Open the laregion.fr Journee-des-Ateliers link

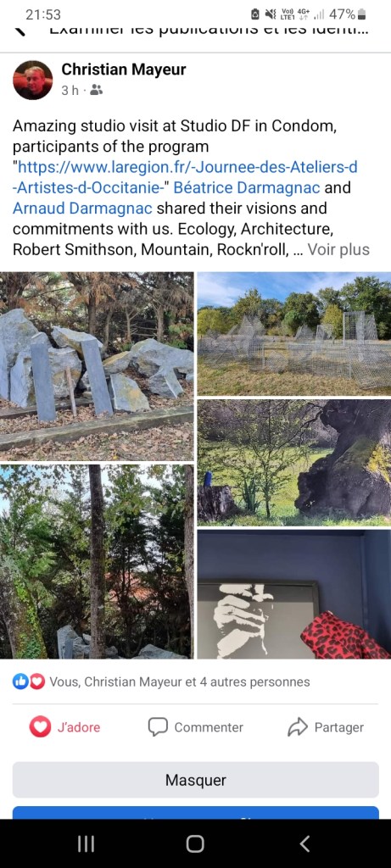[184, 177]
